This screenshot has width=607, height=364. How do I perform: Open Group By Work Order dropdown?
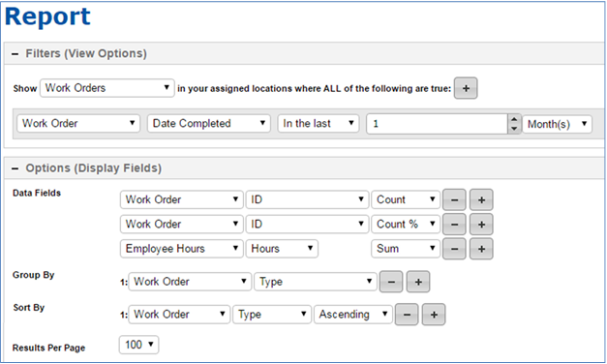click(190, 282)
